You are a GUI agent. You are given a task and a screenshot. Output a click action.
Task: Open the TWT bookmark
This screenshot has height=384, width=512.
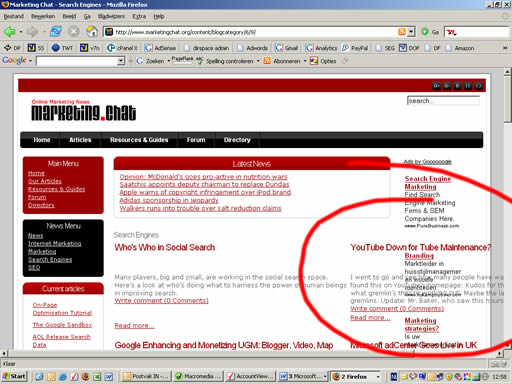[62, 48]
